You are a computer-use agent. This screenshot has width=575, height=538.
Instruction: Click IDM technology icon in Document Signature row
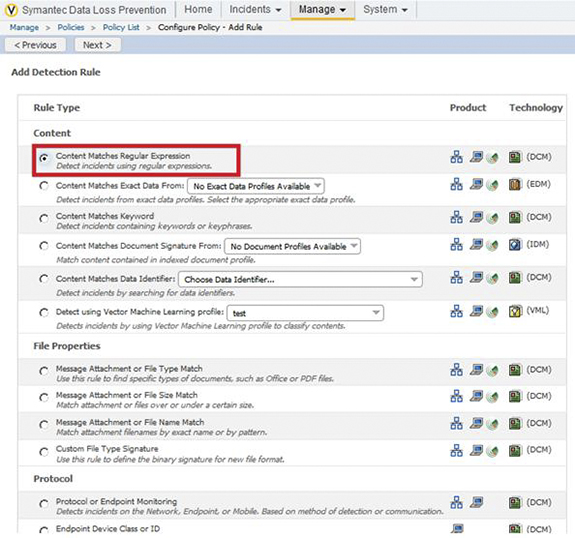tap(515, 244)
